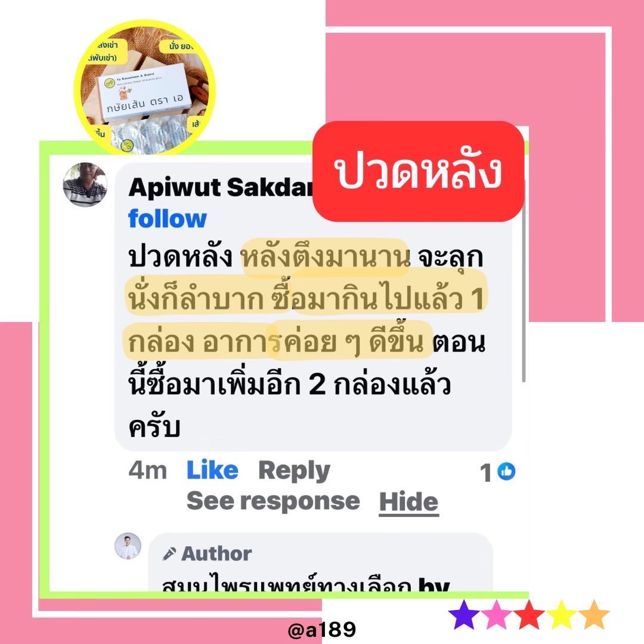Click the purple star
Viewport: 644px width, 644px height.
(x=464, y=615)
